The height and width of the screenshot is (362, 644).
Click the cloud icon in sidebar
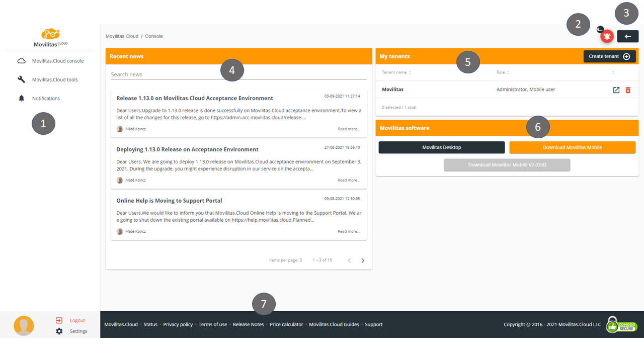tap(21, 61)
